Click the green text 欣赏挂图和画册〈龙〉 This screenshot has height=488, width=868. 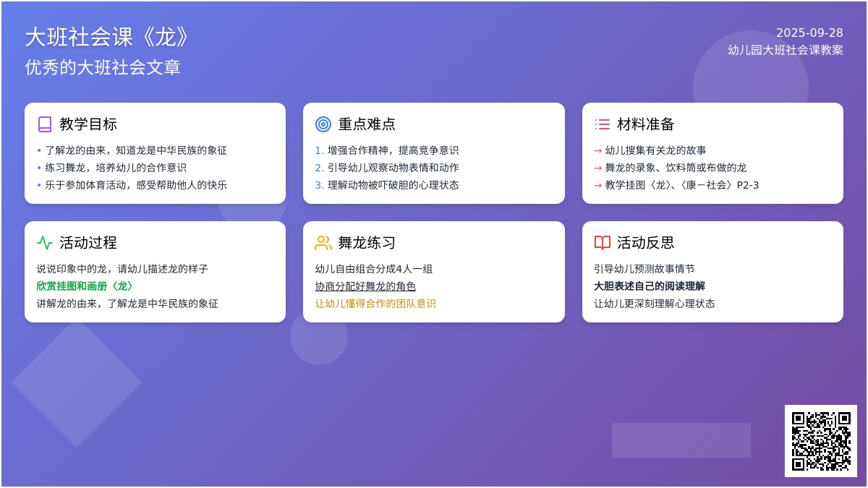(x=86, y=286)
